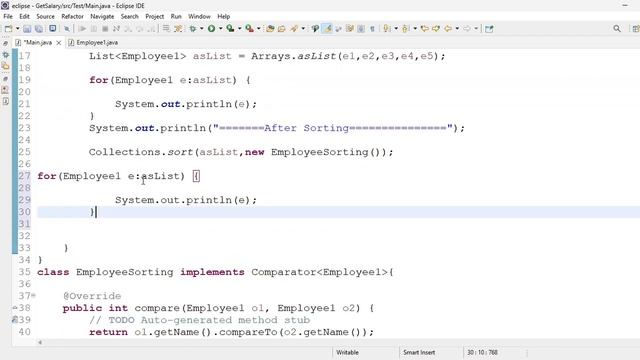
Task: Expand the Next Annotation dropdown arrow
Action: pos(396,29)
